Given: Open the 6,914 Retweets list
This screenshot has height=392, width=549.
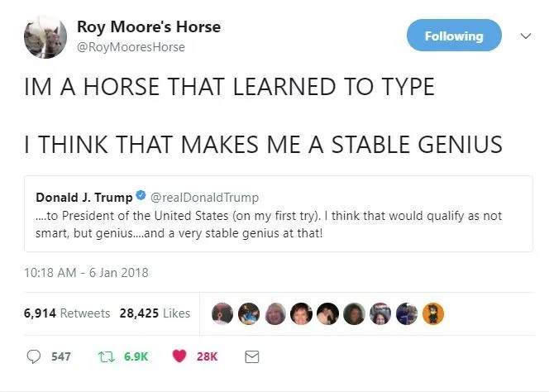Looking at the screenshot, I should [67, 313].
